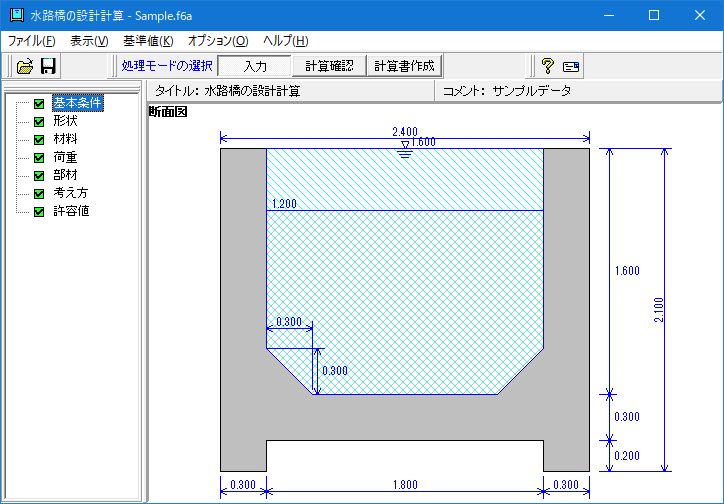This screenshot has width=724, height=504.
Task: Save data with the floppy disk icon
Action: pyautogui.click(x=48, y=66)
